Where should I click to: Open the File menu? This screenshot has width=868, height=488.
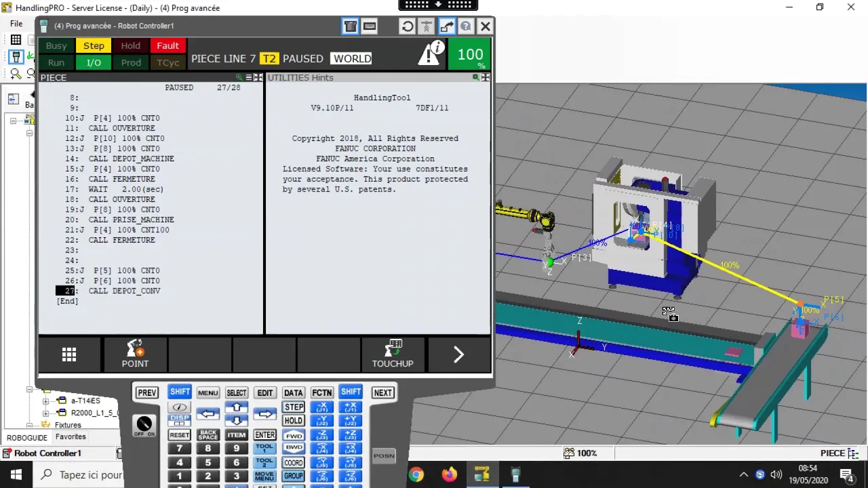16,24
